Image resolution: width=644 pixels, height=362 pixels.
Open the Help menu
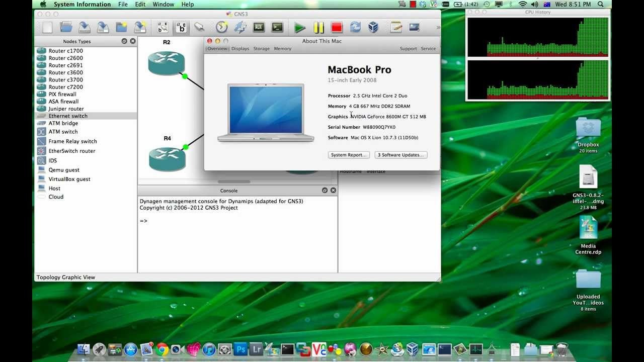(188, 5)
